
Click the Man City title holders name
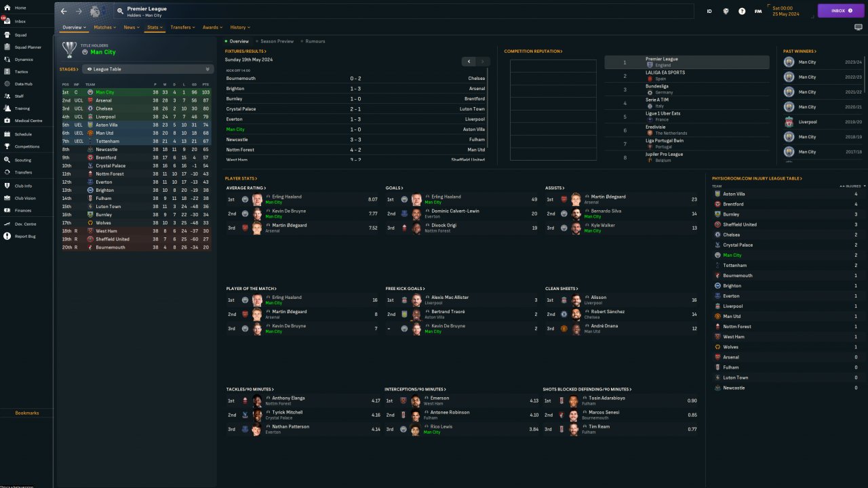tap(103, 52)
